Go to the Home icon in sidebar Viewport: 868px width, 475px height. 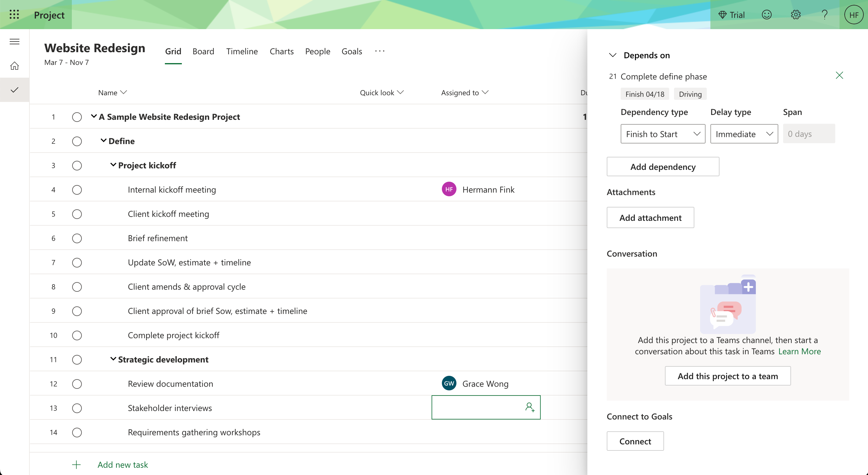[x=15, y=66]
